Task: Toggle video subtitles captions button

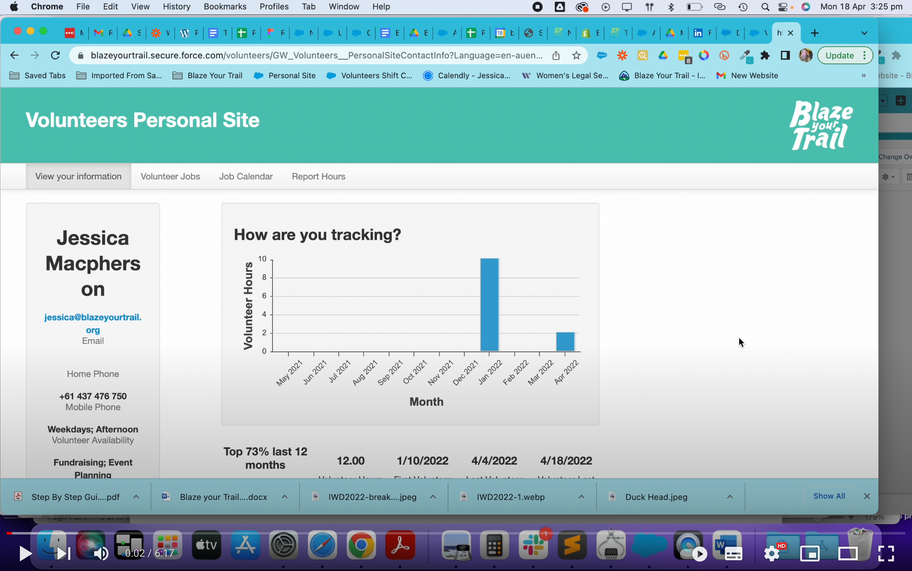Action: [x=733, y=553]
